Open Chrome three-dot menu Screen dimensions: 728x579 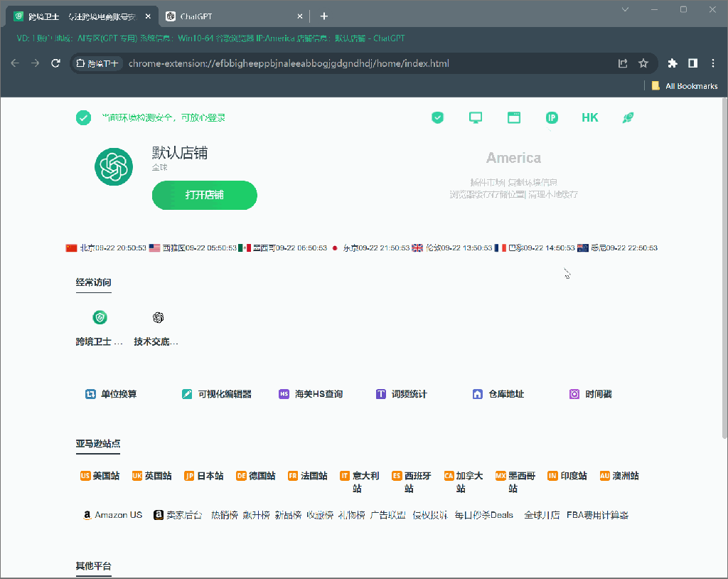(713, 63)
